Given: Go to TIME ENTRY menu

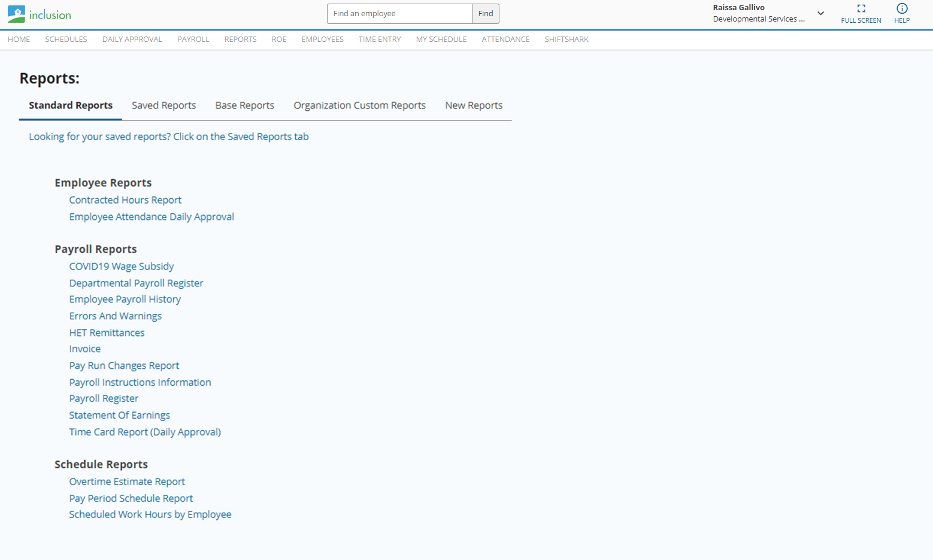Looking at the screenshot, I should click(380, 40).
